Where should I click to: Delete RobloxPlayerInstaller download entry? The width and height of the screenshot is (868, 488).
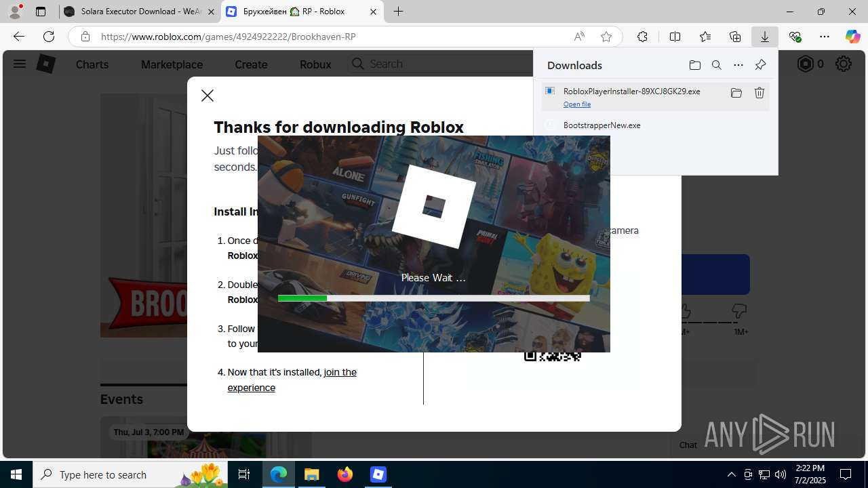pyautogui.click(x=759, y=93)
